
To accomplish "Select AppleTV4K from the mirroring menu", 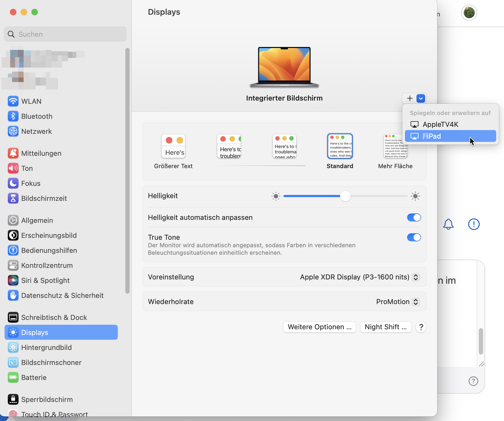I will coord(440,124).
